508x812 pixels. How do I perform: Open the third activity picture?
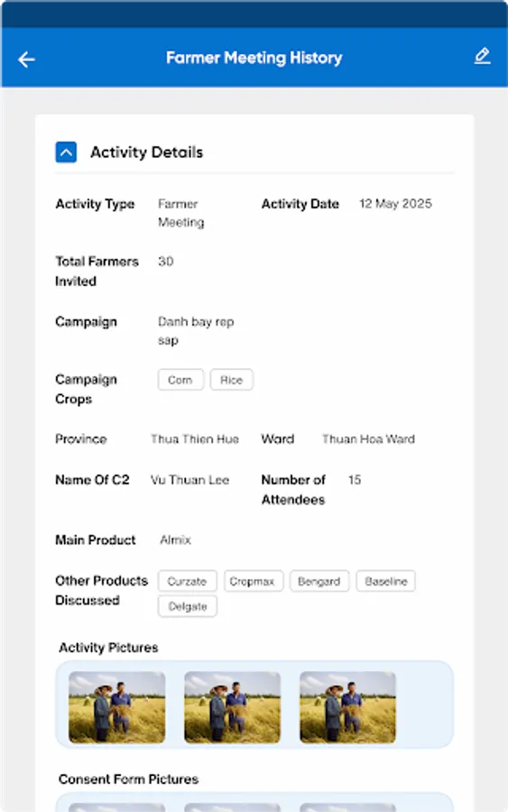348,707
